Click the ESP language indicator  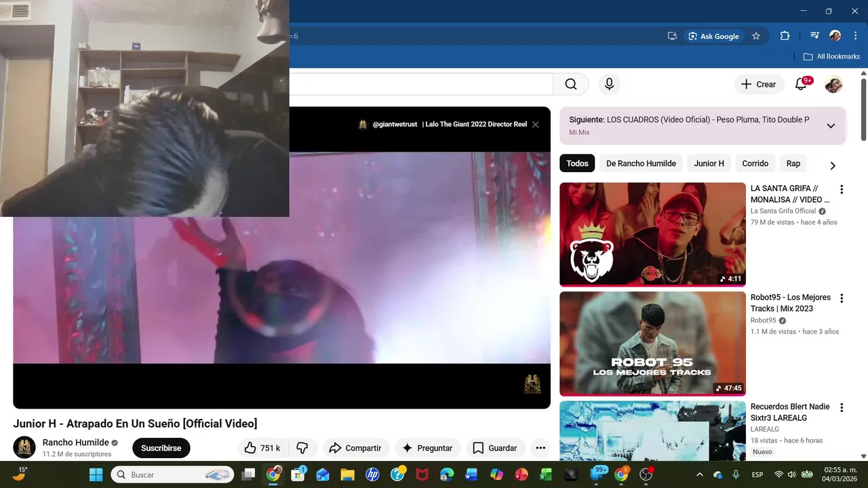[757, 474]
